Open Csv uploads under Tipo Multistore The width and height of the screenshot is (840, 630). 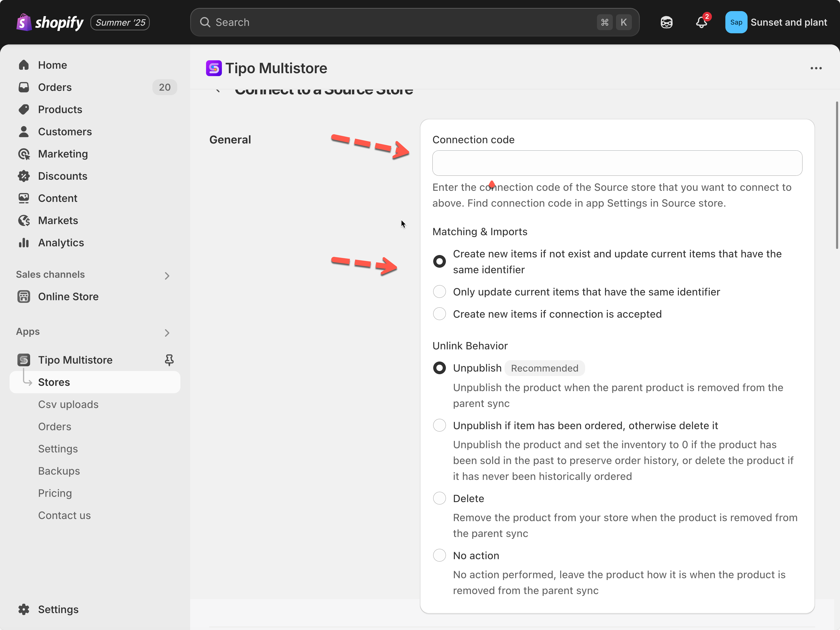pos(68,404)
